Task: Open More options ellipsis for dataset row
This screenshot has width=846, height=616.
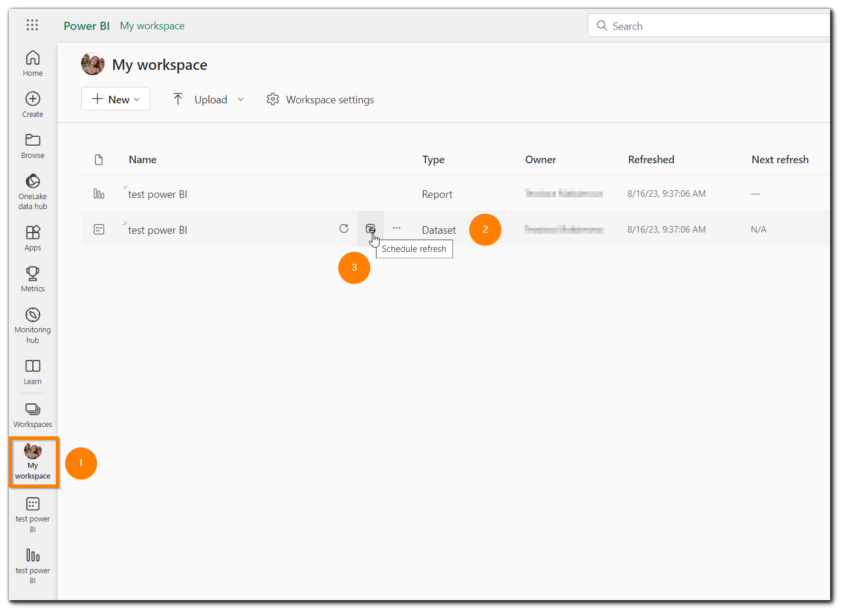Action: pyautogui.click(x=397, y=228)
